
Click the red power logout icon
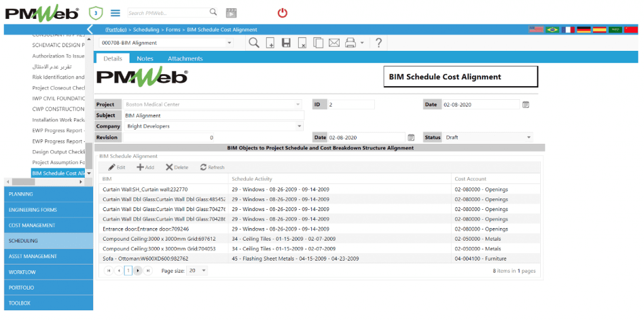tap(282, 13)
